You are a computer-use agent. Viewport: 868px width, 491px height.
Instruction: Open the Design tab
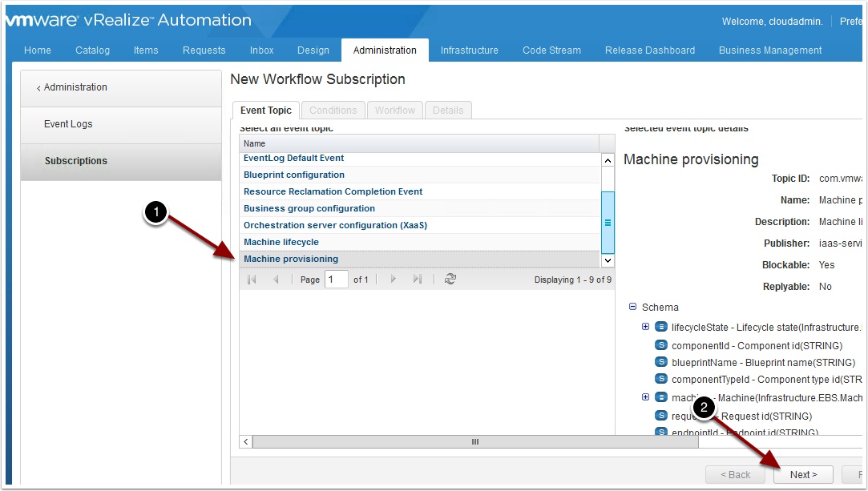pos(313,50)
